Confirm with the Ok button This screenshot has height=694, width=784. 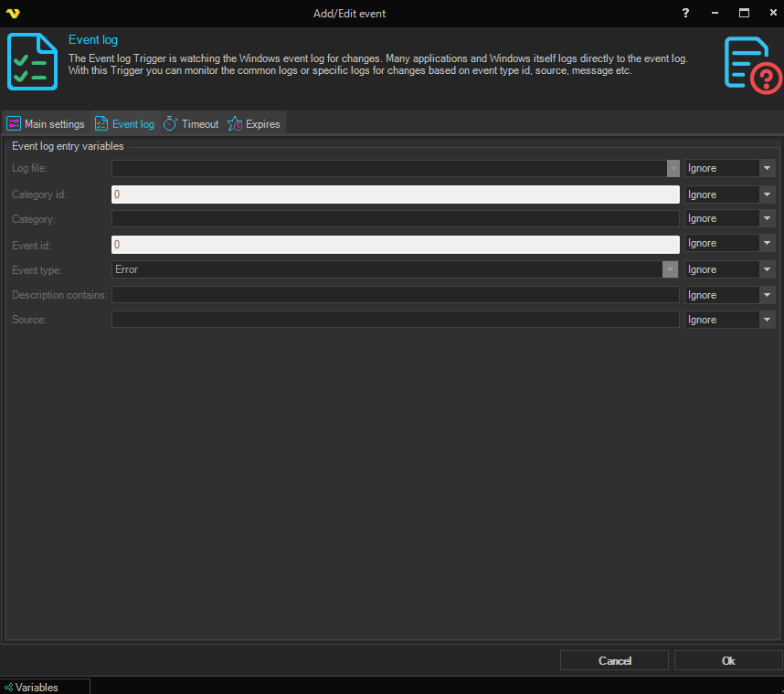[x=727, y=660]
